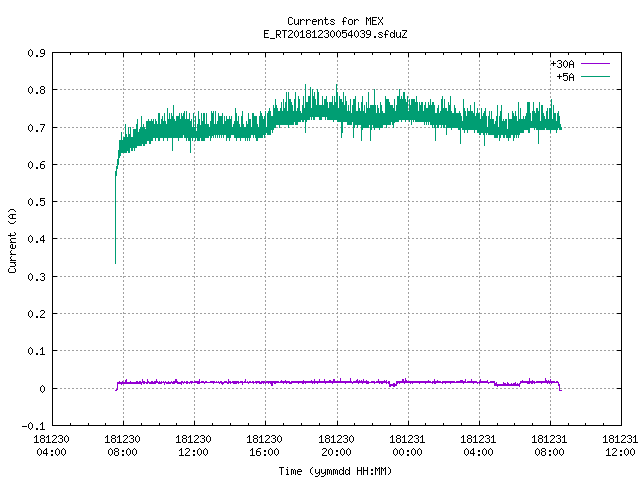Screen dimensions: 640x480
Task: Click the 'Current (A)' y-axis label
Action: 12,240
